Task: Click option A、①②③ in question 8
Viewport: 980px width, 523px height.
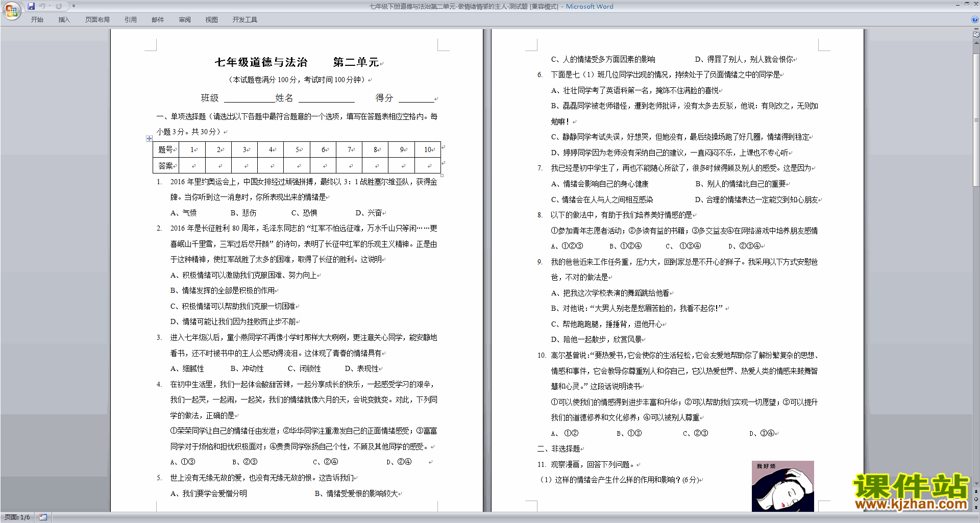Action: point(567,246)
